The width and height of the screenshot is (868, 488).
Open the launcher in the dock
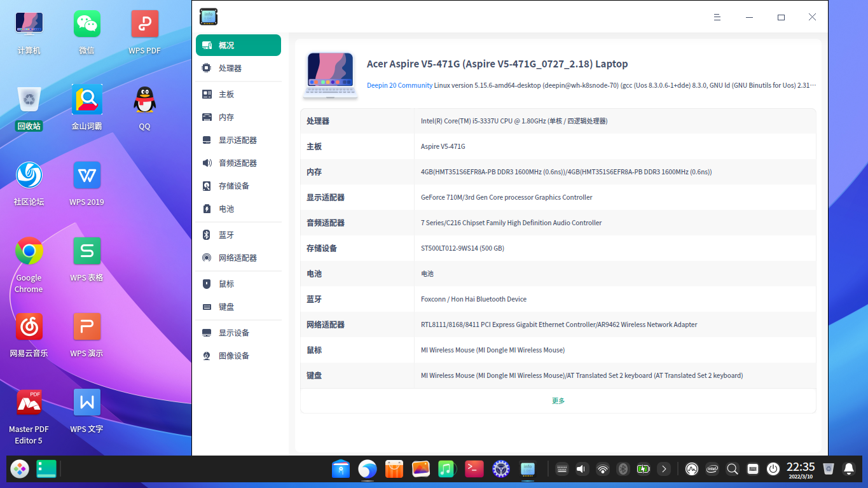(20, 469)
